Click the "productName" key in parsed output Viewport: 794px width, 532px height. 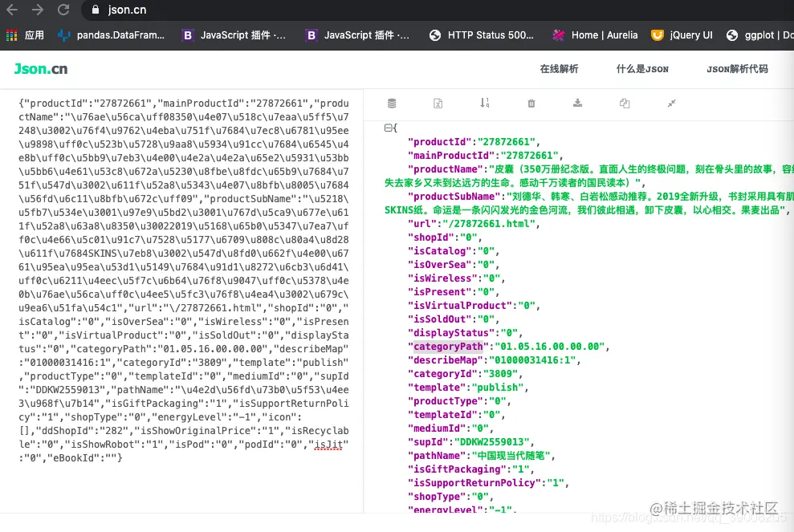coord(445,169)
